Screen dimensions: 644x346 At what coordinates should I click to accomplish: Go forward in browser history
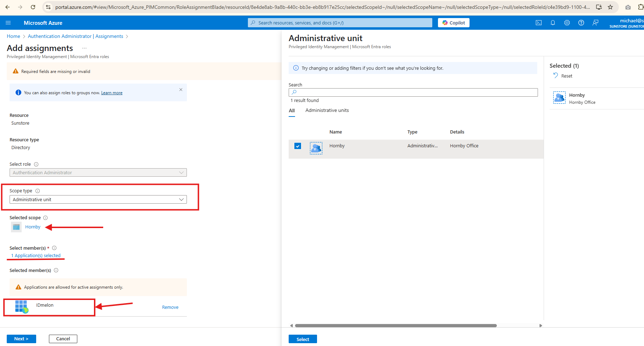coord(20,7)
